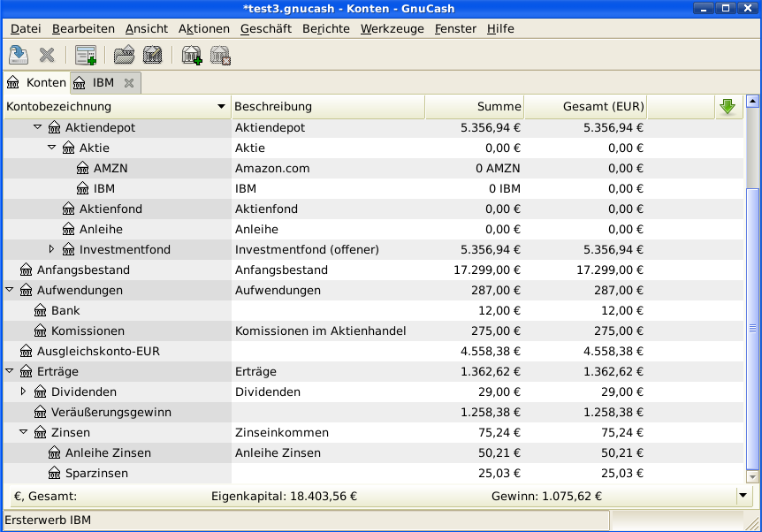Open column chooser via green arrow
The image size is (762, 532).
click(728, 107)
